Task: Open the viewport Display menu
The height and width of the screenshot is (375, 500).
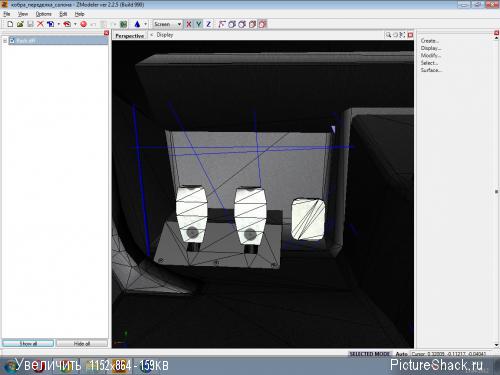Action: click(x=165, y=35)
